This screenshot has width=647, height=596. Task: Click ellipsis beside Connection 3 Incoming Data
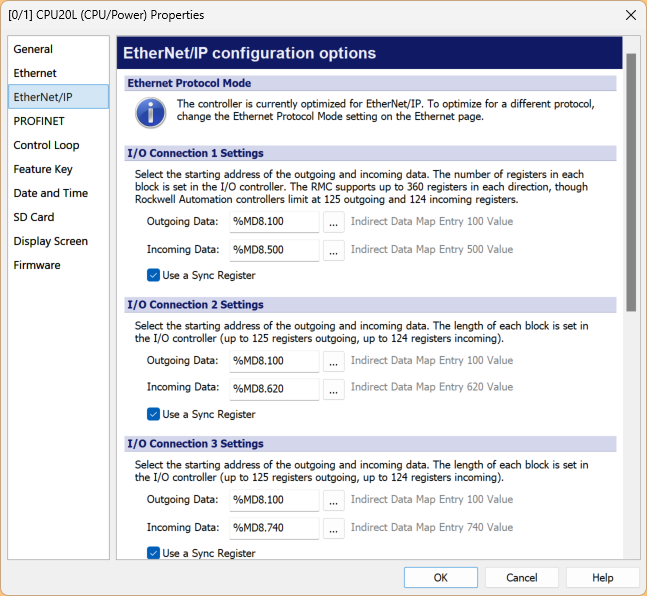(333, 527)
